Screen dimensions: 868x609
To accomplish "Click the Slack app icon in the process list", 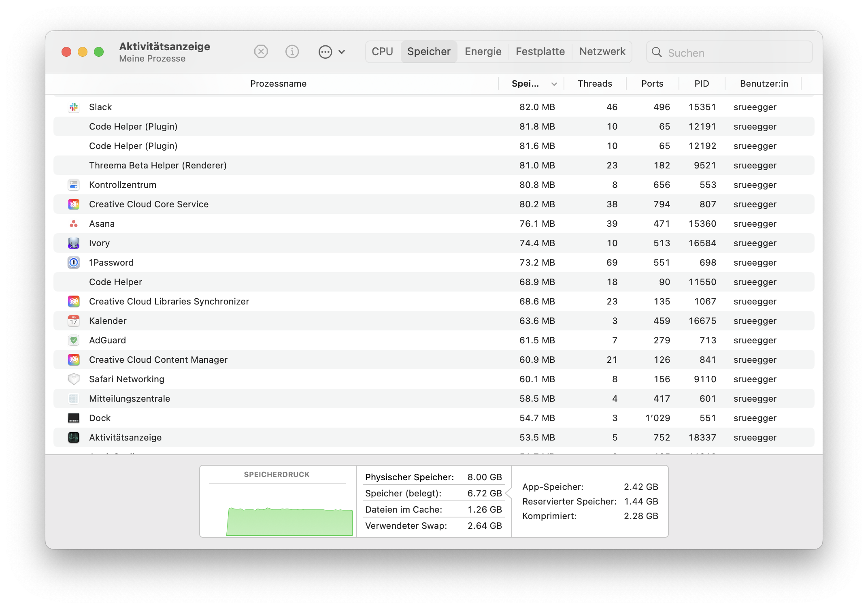I will point(74,107).
